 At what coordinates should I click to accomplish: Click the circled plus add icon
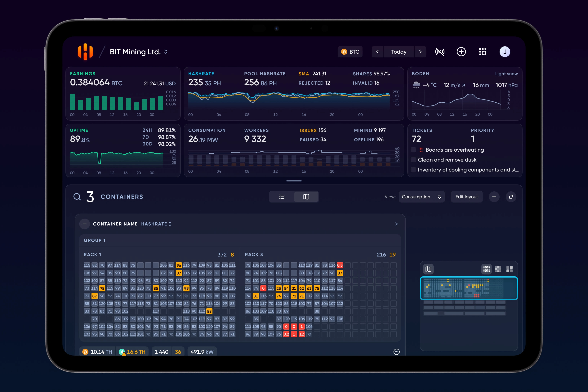(x=461, y=52)
